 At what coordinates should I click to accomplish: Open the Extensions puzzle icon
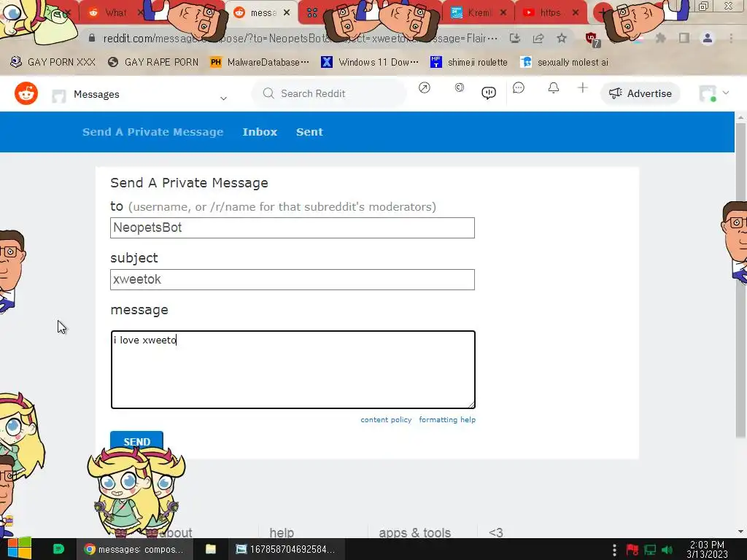pyautogui.click(x=661, y=38)
